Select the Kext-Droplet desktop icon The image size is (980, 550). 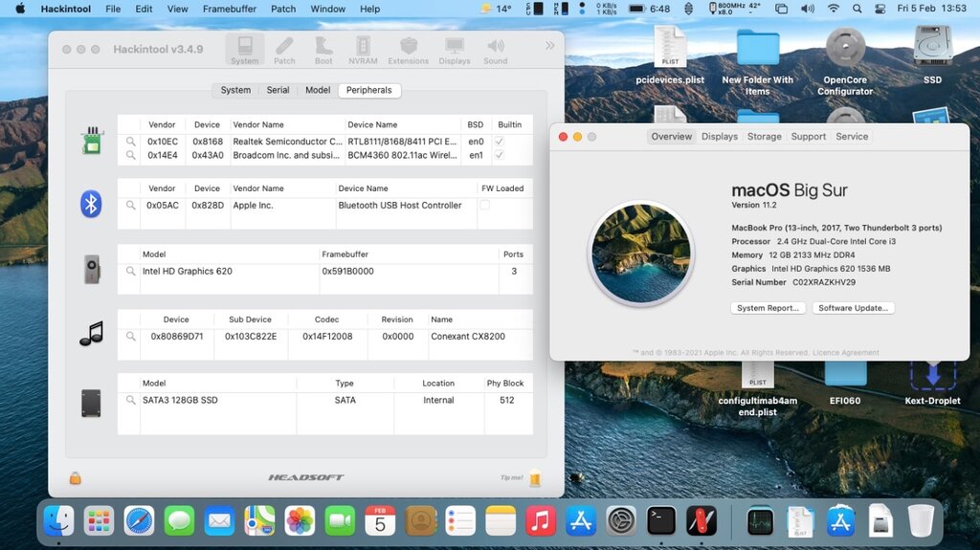(932, 383)
